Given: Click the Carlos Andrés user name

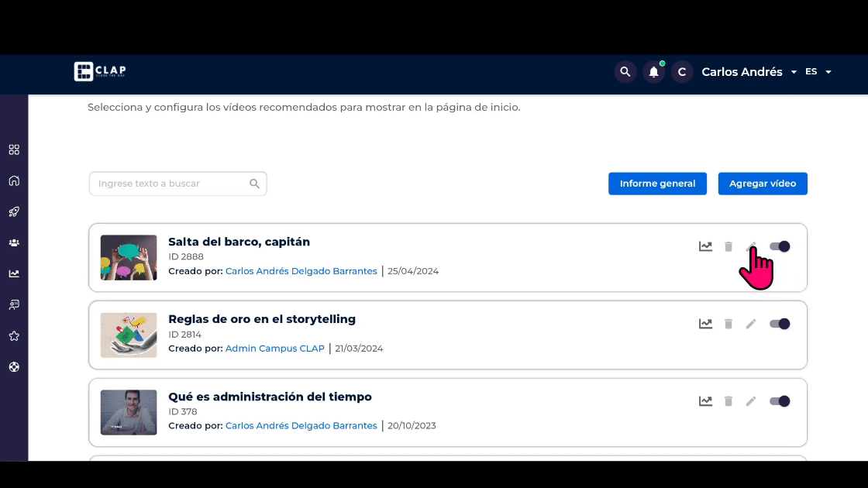Looking at the screenshot, I should 742,72.
